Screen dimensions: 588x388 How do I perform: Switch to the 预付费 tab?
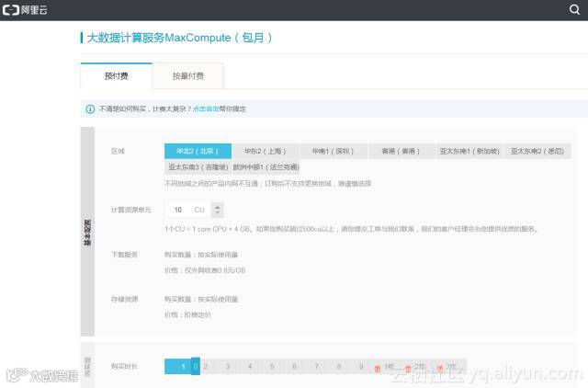click(117, 75)
